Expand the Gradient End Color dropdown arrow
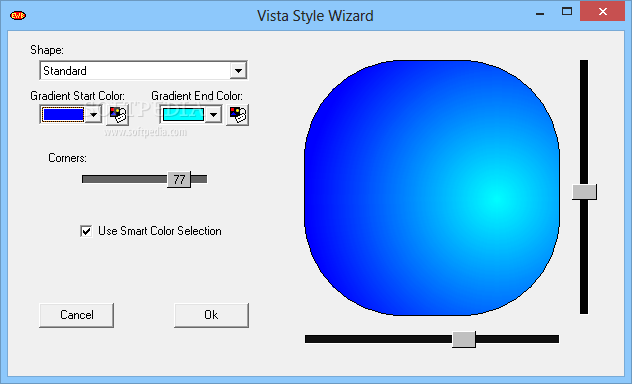This screenshot has width=632, height=384. [x=214, y=115]
